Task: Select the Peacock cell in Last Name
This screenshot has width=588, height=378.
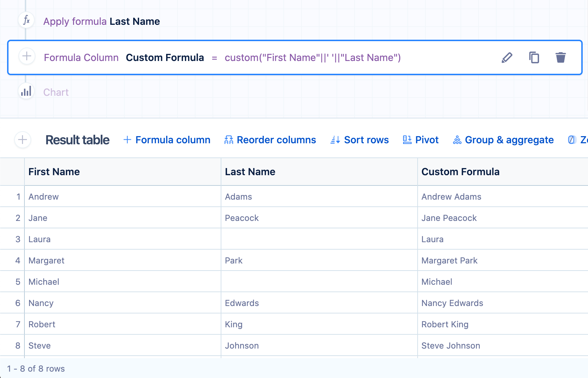Action: (242, 218)
